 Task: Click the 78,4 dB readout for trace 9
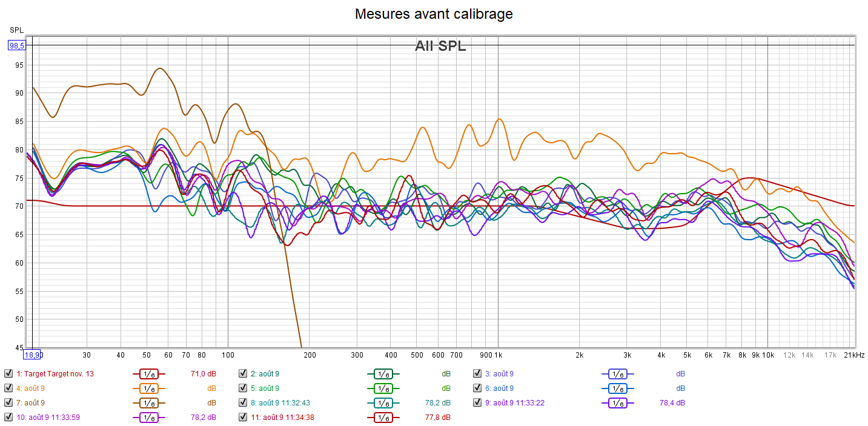click(673, 402)
